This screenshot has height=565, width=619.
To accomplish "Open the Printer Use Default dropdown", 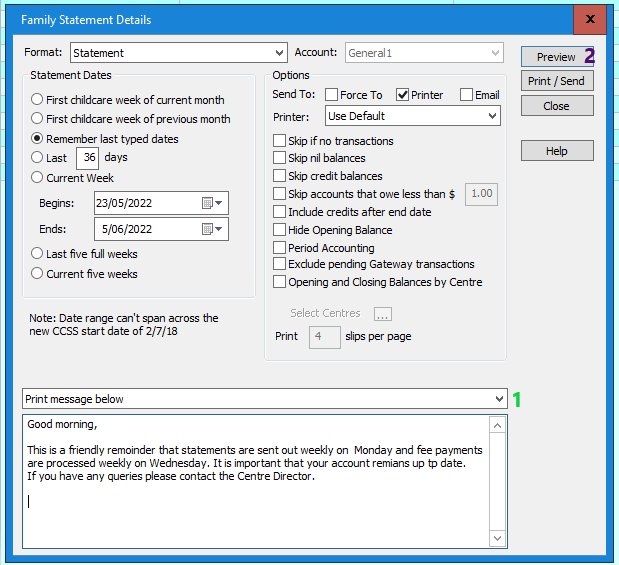I will (413, 116).
